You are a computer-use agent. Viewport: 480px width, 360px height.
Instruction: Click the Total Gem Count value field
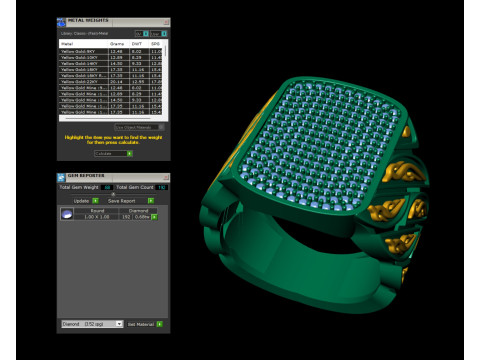point(161,188)
